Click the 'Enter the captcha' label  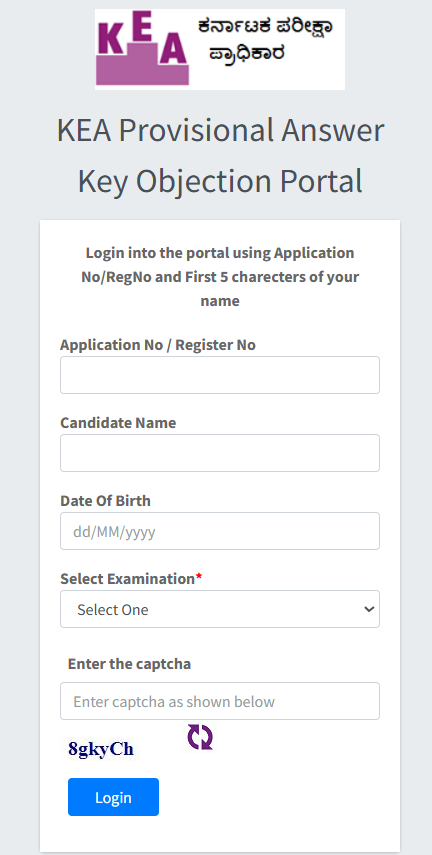pyautogui.click(x=129, y=664)
